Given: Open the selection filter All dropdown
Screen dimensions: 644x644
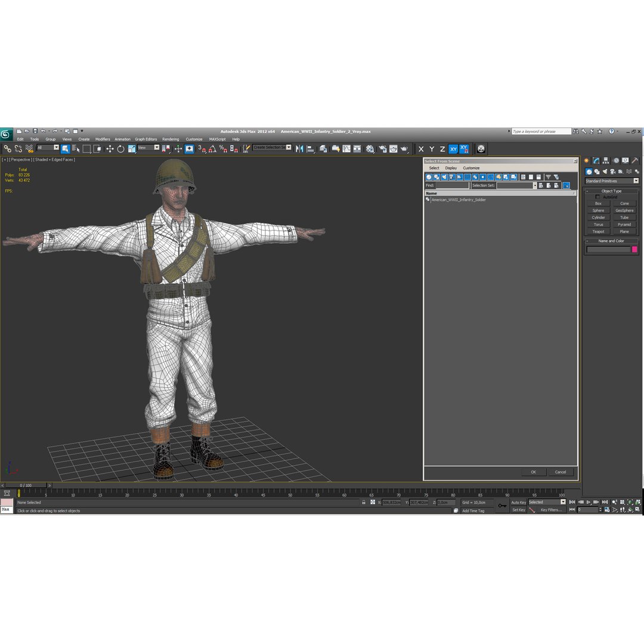Looking at the screenshot, I should click(48, 147).
